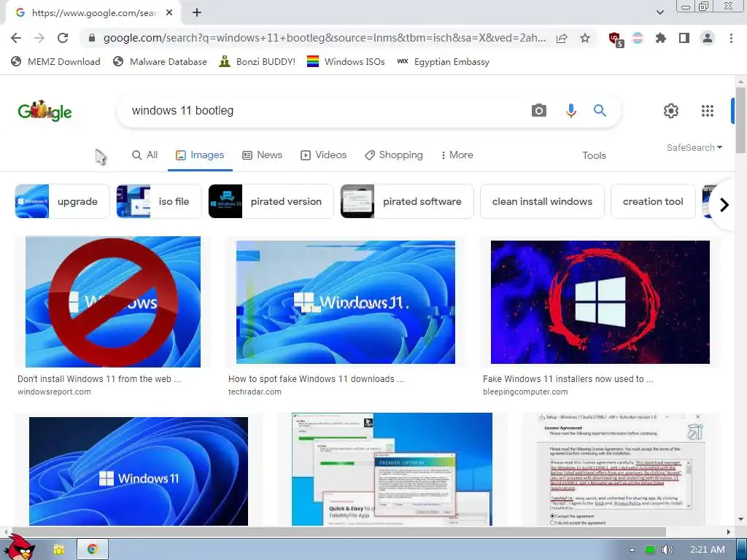
Task: Select Chrome in the taskbar
Action: (93, 549)
